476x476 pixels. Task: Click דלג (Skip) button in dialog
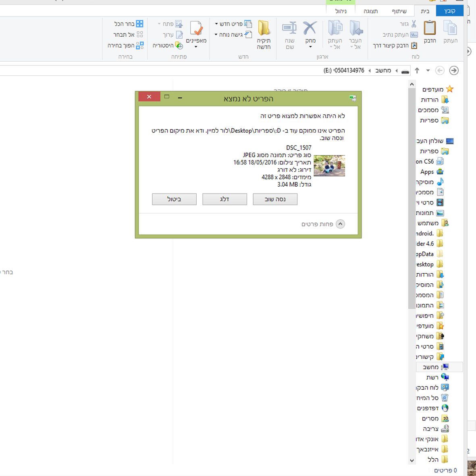224,199
